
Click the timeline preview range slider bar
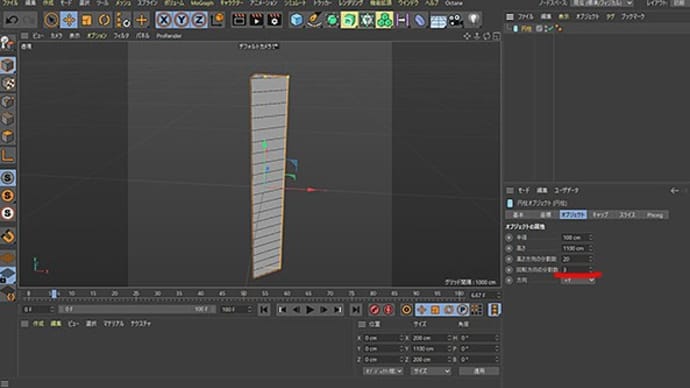pyautogui.click(x=137, y=309)
